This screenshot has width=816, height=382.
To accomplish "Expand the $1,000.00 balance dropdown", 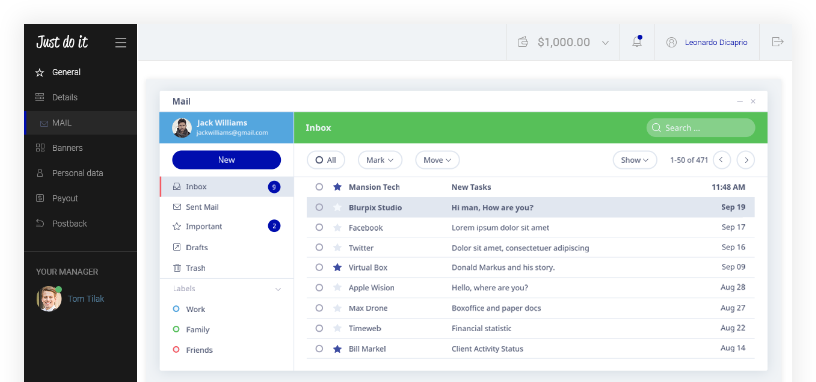I will pyautogui.click(x=605, y=43).
